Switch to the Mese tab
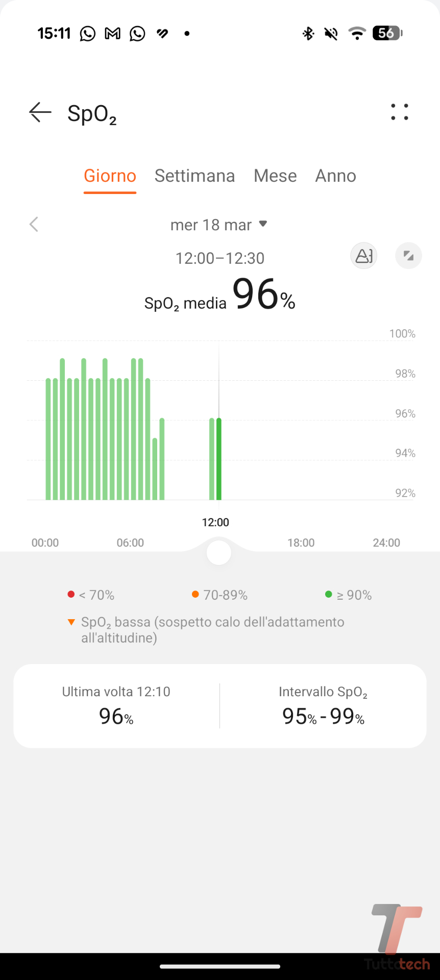The width and height of the screenshot is (440, 980). click(x=275, y=176)
